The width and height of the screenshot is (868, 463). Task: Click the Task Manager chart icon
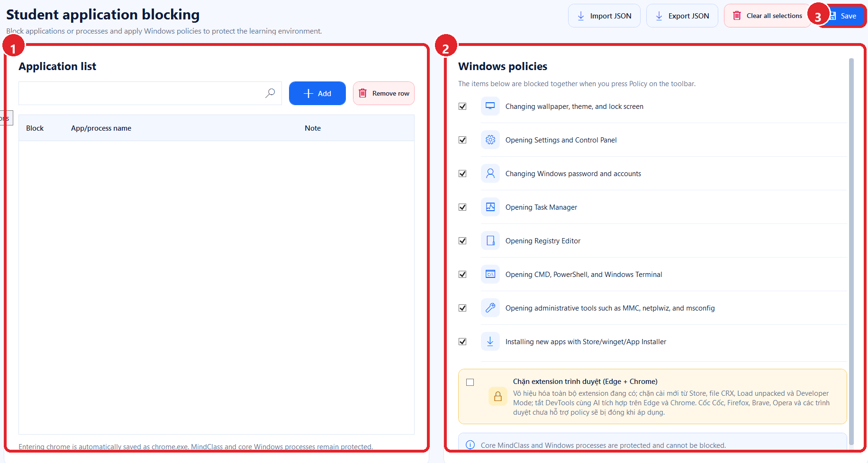click(490, 207)
